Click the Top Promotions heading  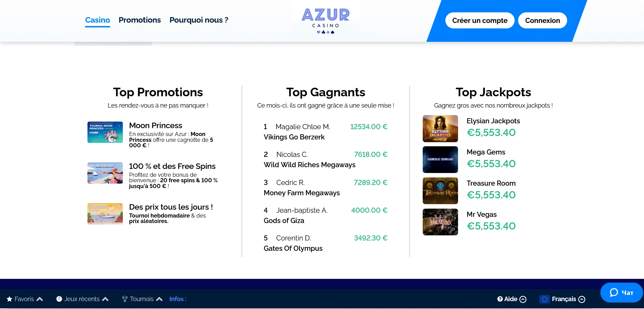[x=158, y=92]
